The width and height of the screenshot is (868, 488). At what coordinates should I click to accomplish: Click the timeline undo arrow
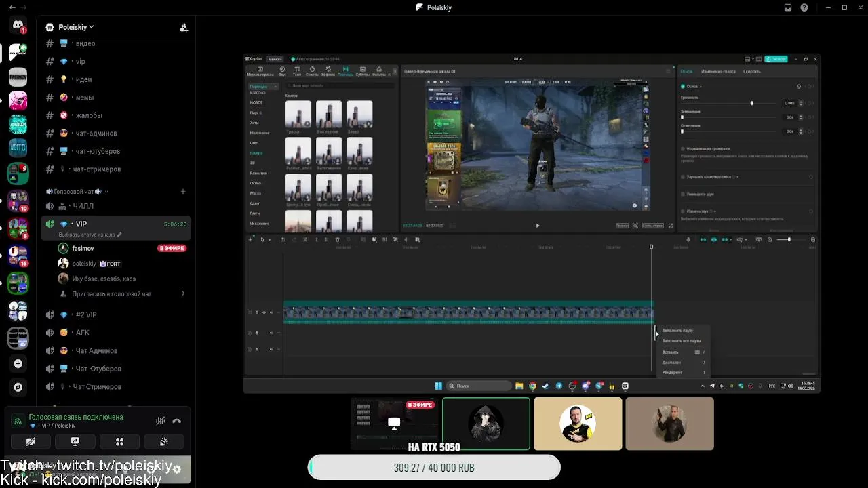point(283,239)
